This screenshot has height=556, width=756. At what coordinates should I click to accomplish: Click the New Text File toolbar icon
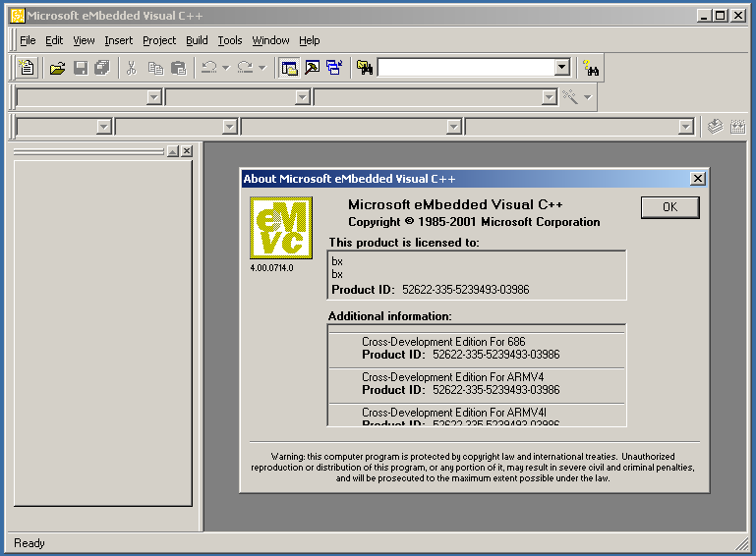27,68
